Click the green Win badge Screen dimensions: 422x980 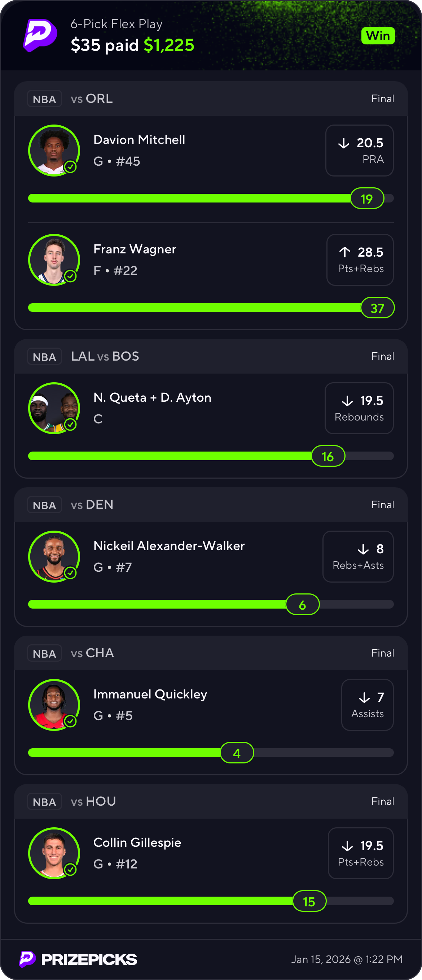378,36
